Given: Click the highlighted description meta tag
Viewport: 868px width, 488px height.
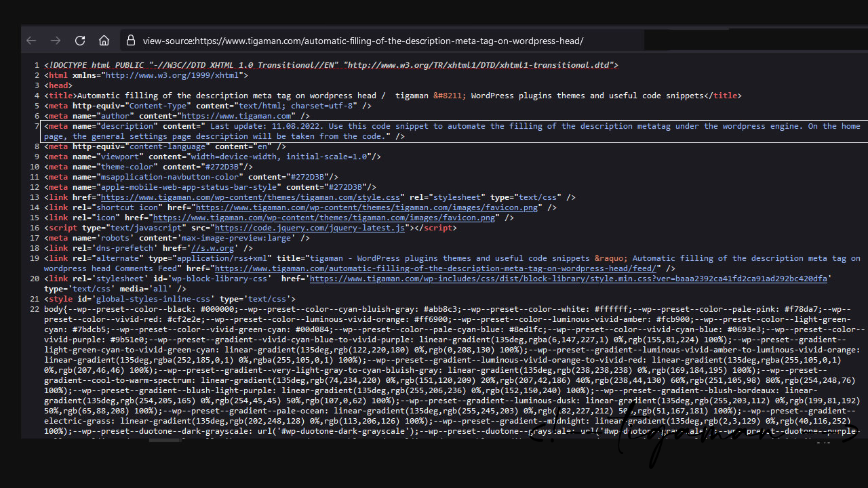Looking at the screenshot, I should 454,131.
